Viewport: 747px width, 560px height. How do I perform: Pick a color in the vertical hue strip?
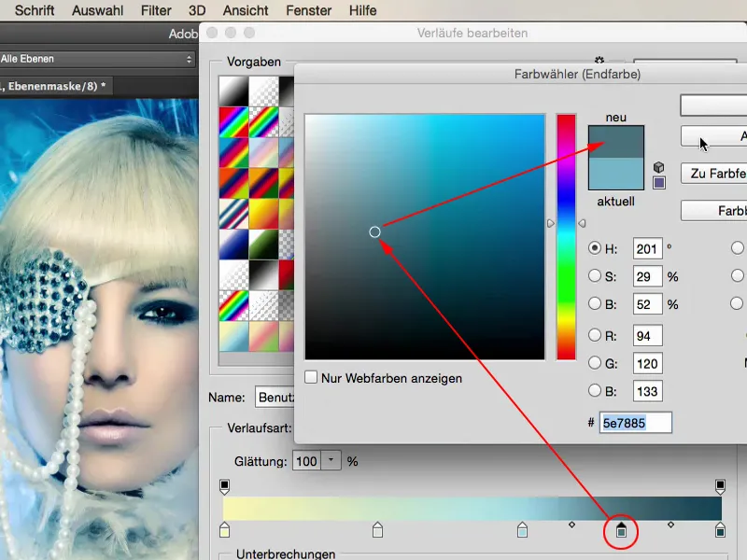click(x=566, y=237)
